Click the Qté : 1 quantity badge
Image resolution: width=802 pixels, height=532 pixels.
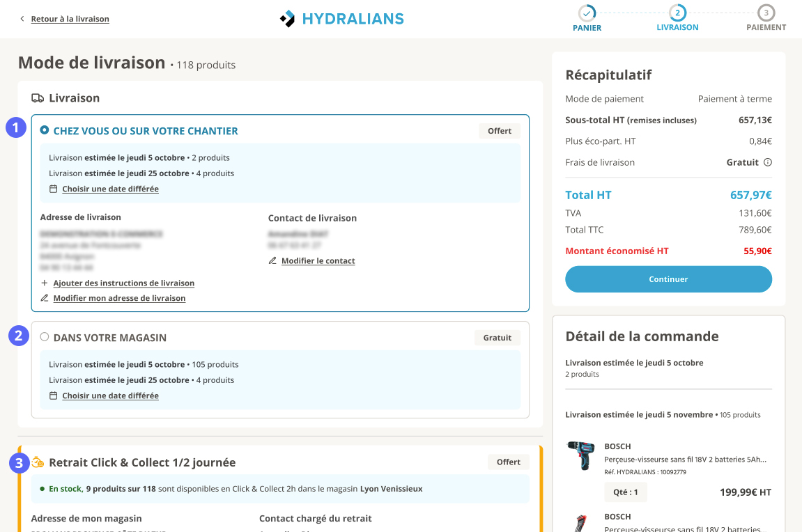[x=626, y=492]
